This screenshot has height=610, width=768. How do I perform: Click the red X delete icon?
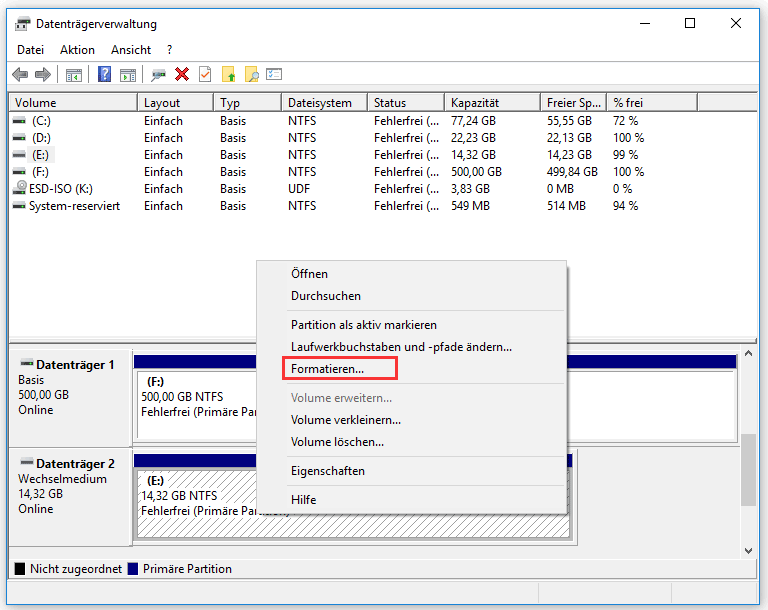tap(182, 74)
